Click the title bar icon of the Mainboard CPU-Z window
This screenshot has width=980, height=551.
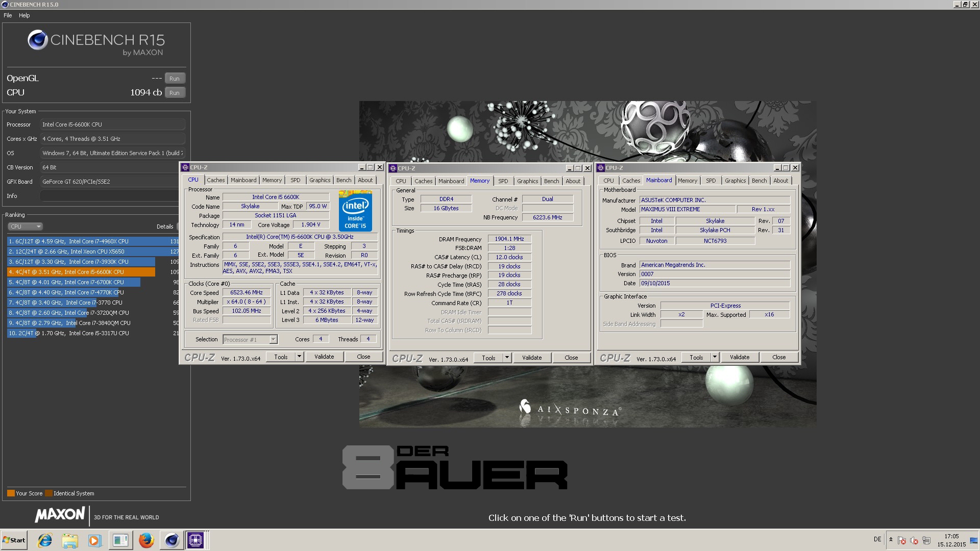(601, 168)
